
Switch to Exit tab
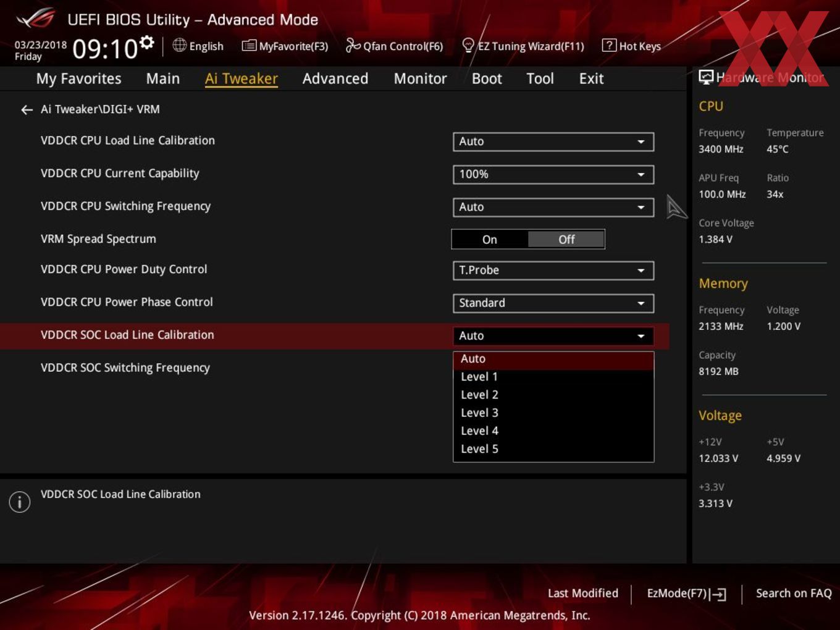pyautogui.click(x=591, y=78)
